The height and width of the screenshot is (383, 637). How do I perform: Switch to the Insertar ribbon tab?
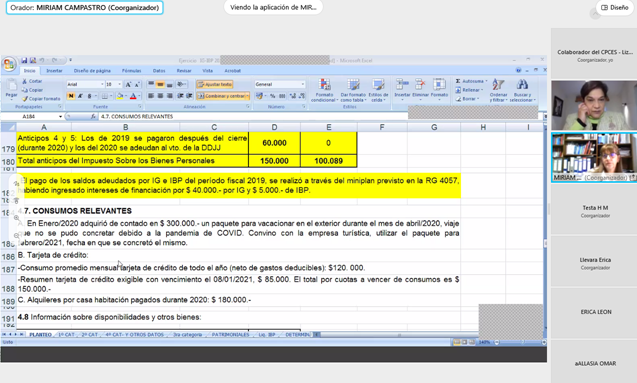pos(54,71)
